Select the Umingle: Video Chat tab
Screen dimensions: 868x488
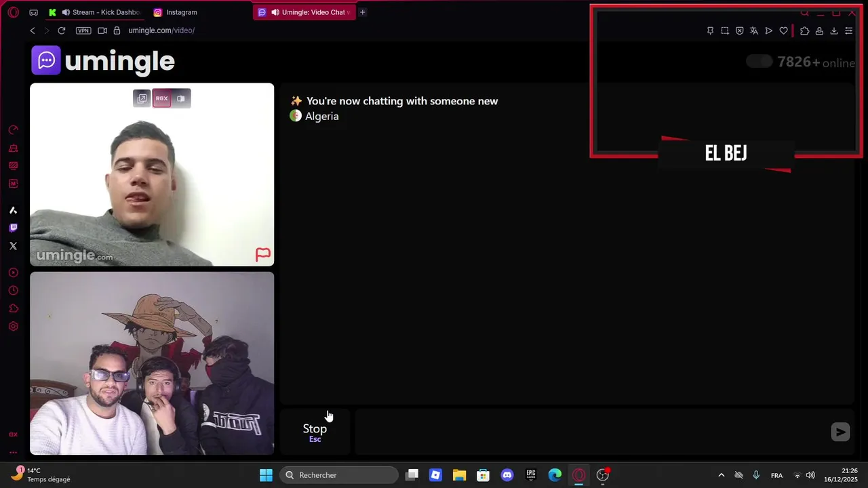click(x=304, y=12)
